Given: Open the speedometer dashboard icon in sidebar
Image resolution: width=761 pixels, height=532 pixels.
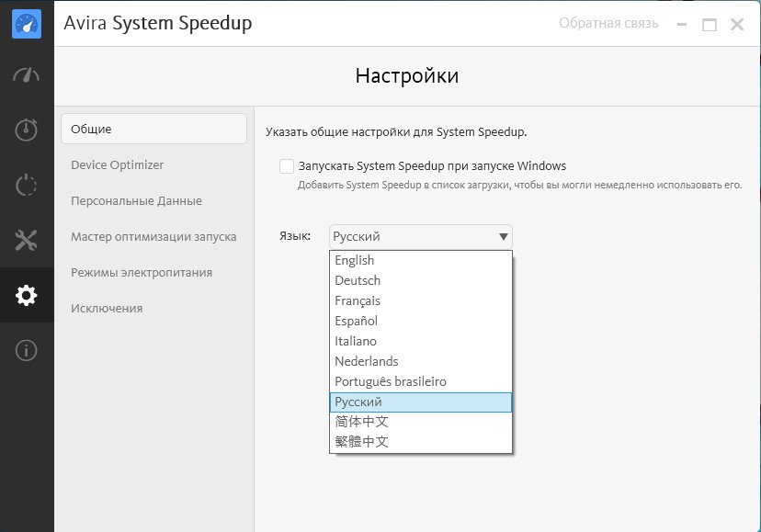Looking at the screenshot, I should pos(27,75).
